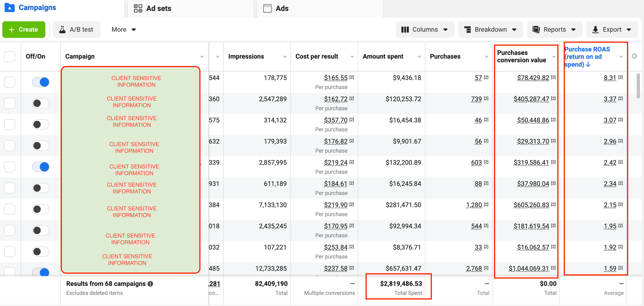
Task: Open the More dropdown menu
Action: [123, 30]
